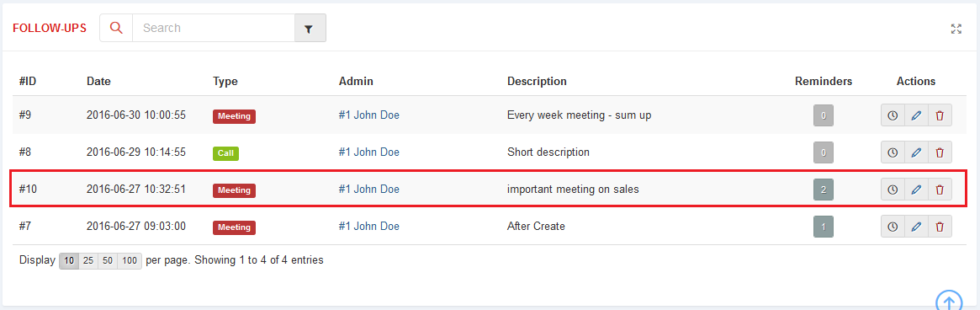
Task: Click the scroll-to-top arrow icon
Action: pos(949,302)
